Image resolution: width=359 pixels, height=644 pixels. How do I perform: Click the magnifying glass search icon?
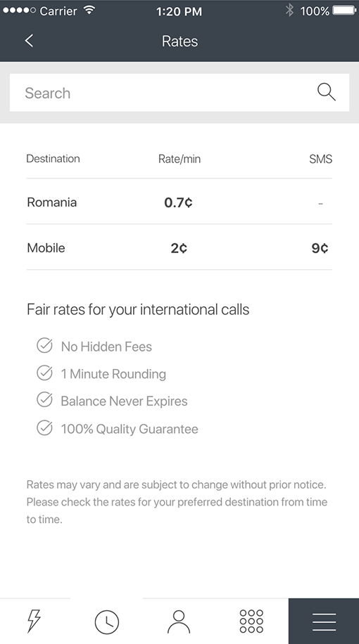[327, 92]
